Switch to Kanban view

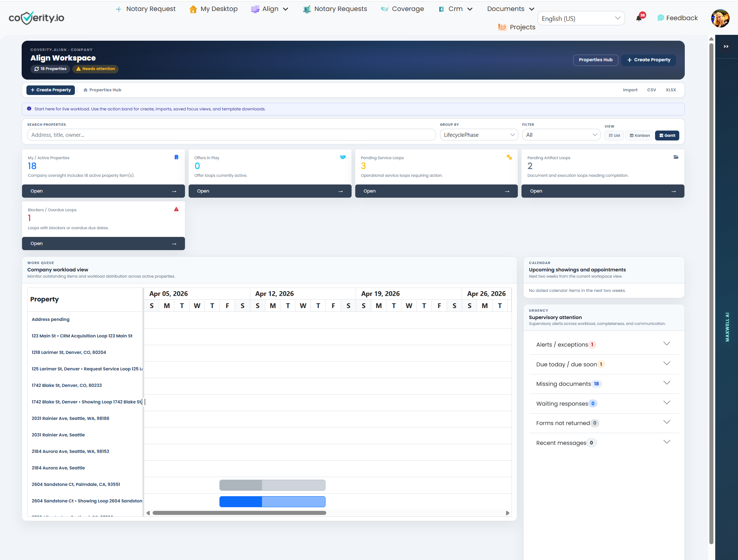pyautogui.click(x=640, y=136)
